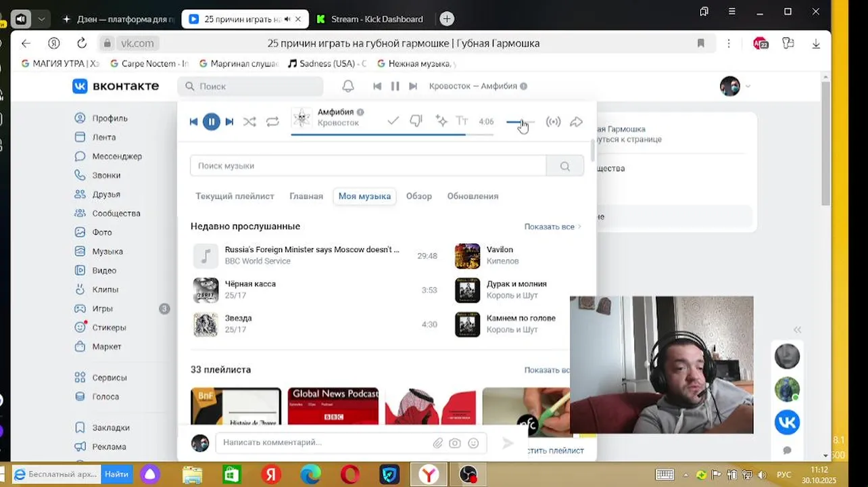The width and height of the screenshot is (868, 487).
Task: Select the Моя музыка tab
Action: [x=364, y=196]
